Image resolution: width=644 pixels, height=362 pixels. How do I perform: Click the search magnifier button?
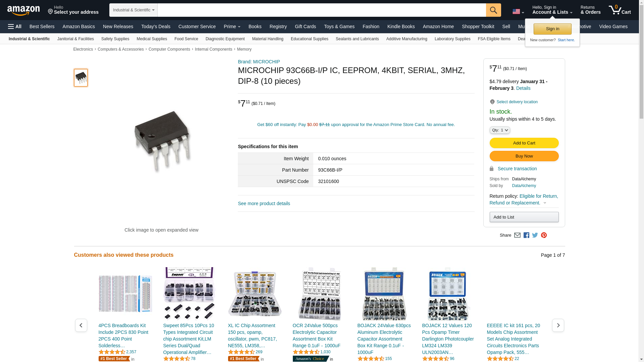[x=493, y=10]
